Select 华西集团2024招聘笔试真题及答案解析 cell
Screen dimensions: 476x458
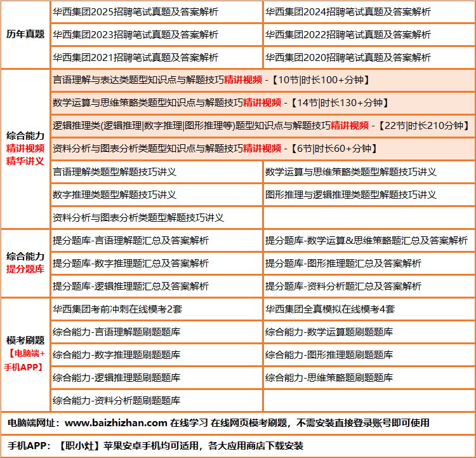click(369, 12)
